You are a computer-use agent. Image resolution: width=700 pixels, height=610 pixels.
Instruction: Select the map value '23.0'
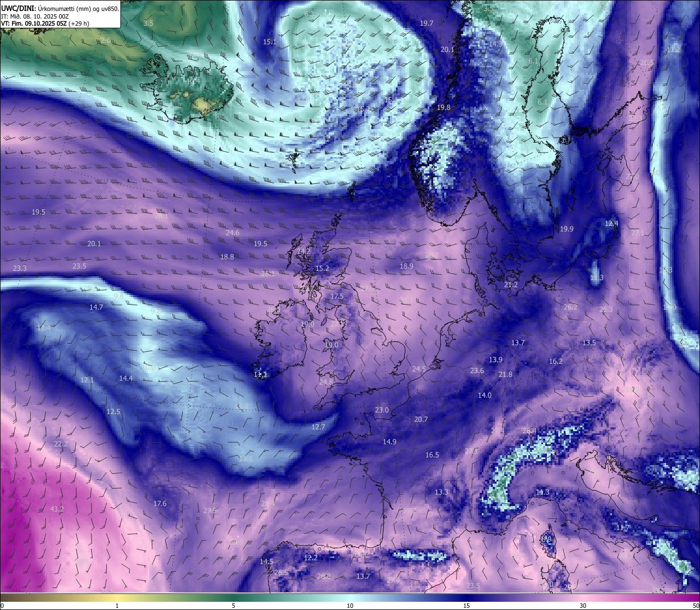click(382, 410)
